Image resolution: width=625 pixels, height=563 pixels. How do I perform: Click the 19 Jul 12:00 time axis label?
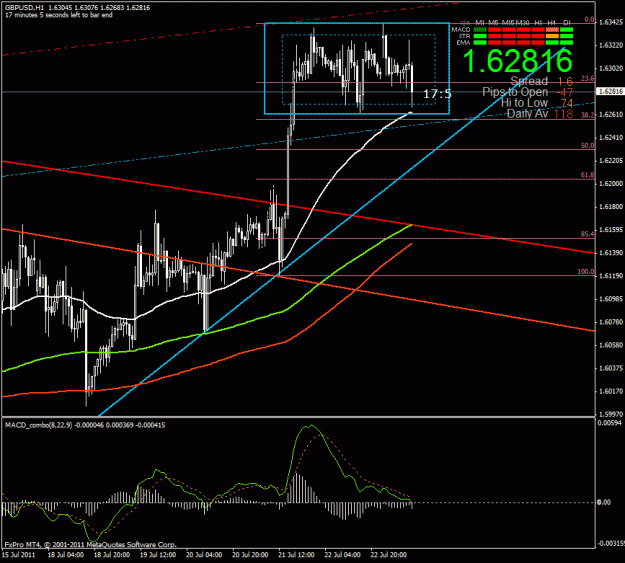point(158,555)
